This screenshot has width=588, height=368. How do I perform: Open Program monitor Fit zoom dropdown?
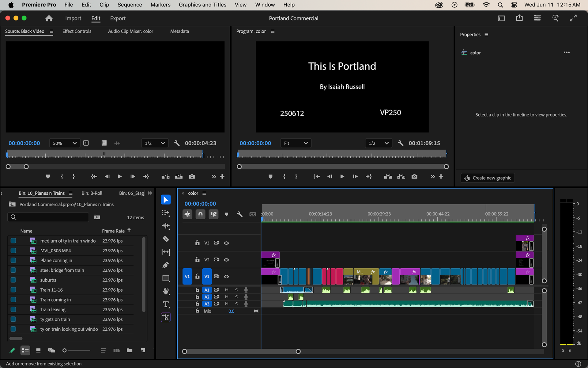pos(296,143)
